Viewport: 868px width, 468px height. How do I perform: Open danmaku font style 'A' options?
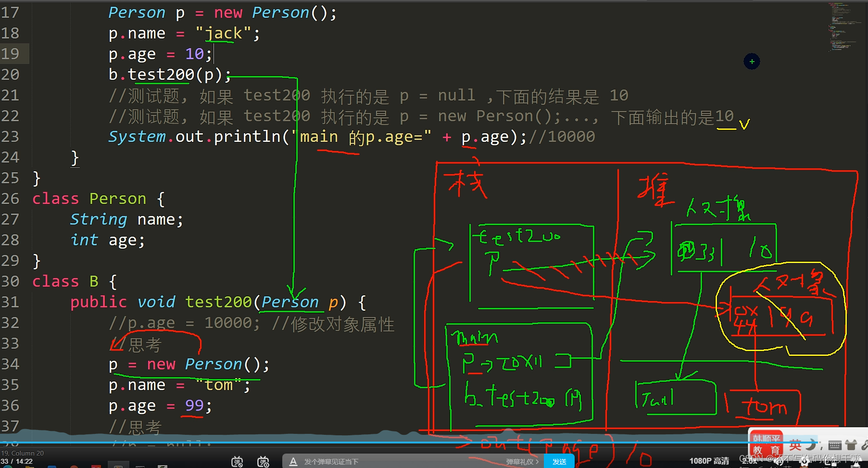293,462
